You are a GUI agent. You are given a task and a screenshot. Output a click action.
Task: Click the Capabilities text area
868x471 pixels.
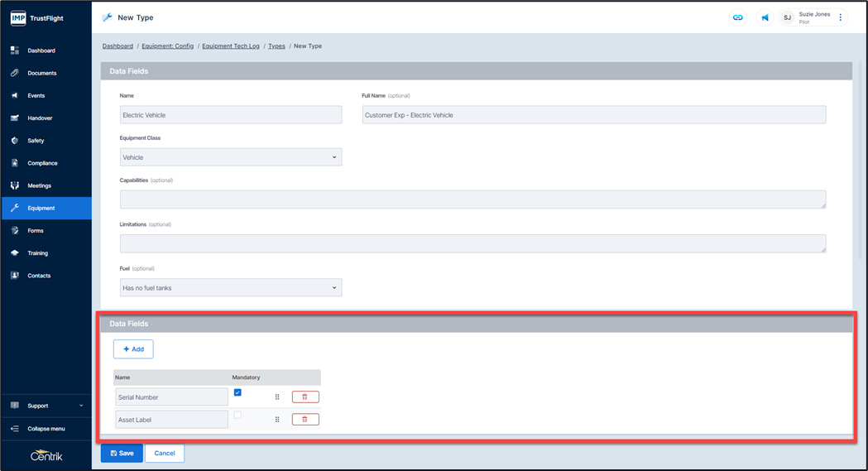pos(472,199)
